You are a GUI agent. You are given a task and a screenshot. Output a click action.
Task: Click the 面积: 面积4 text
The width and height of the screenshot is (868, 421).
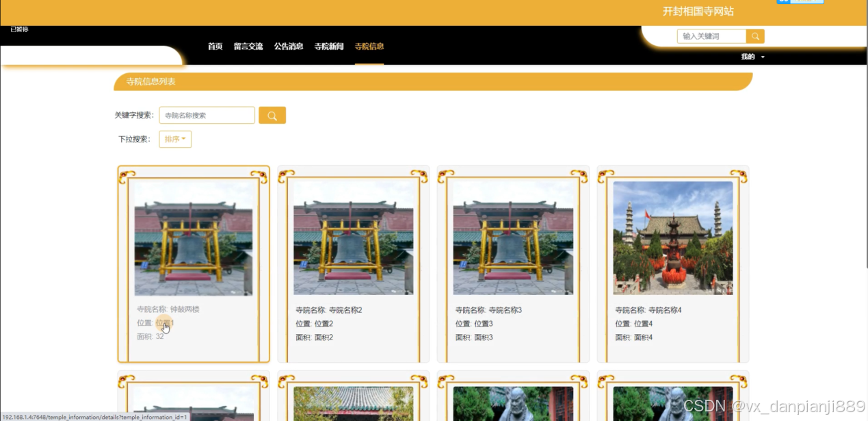(x=634, y=337)
